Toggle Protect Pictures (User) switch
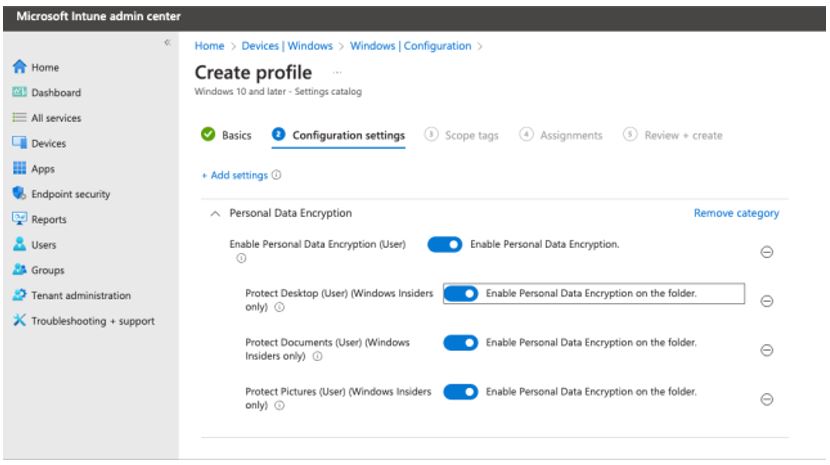830x465 pixels. point(461,392)
